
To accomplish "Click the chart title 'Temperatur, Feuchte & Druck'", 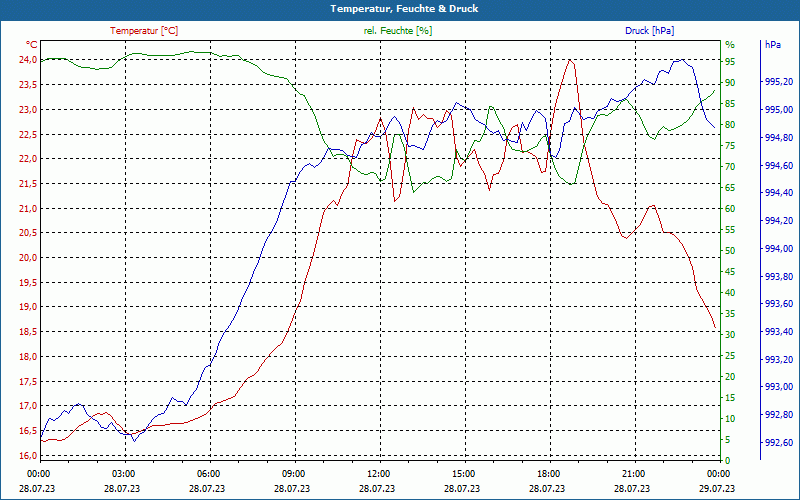I will 404,9.
